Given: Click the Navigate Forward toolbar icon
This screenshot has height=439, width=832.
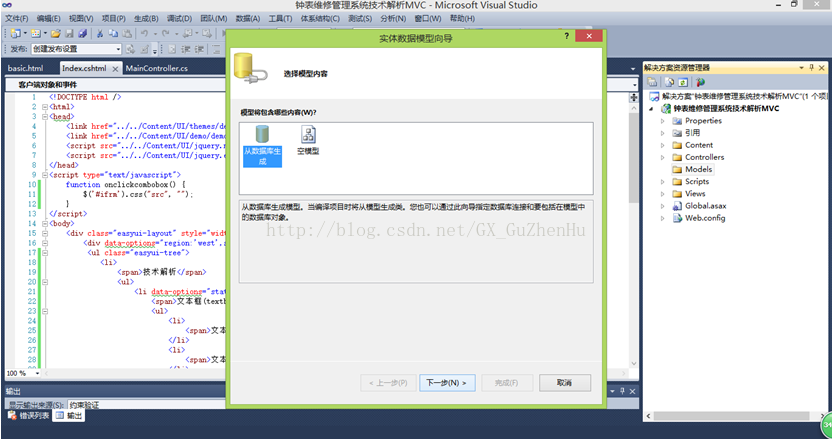Looking at the screenshot, I should [x=207, y=33].
